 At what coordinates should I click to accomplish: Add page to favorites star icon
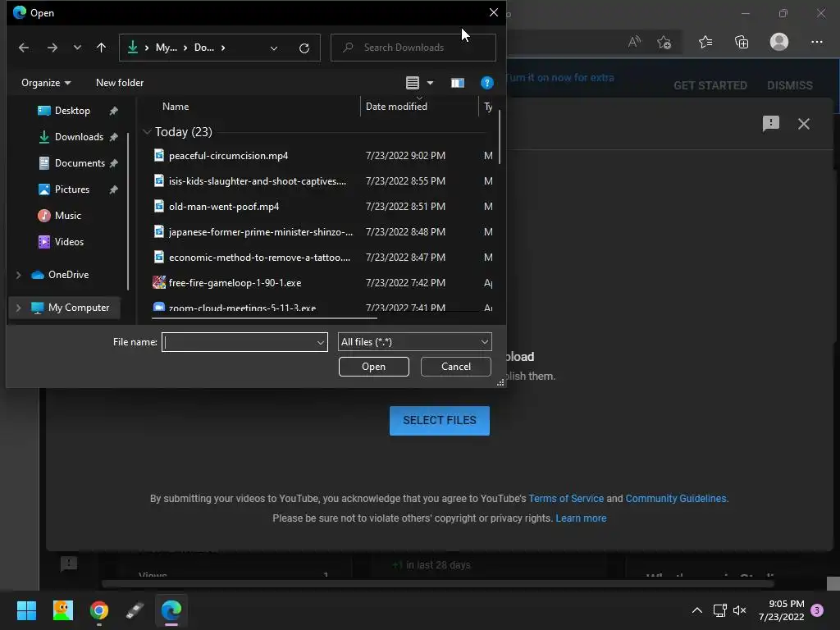[x=664, y=42]
